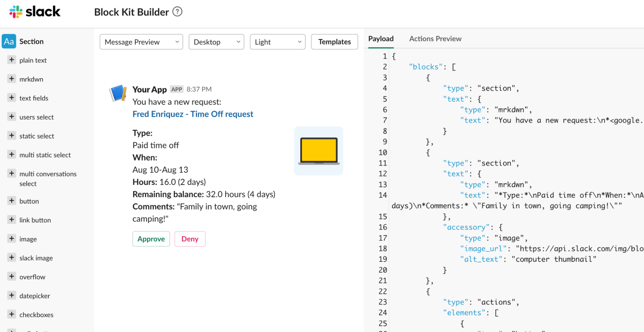The image size is (644, 332).
Task: Open the Message Preview dropdown
Action: (x=141, y=42)
